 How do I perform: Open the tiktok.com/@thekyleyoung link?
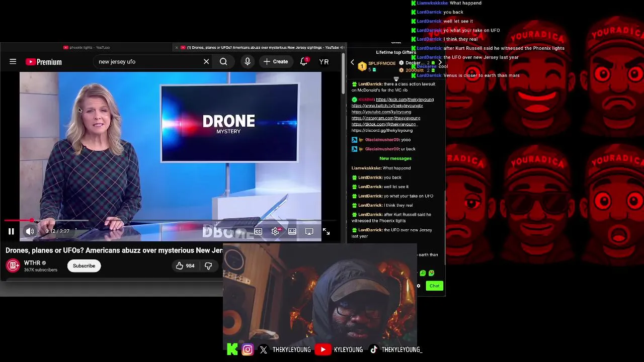point(384,124)
